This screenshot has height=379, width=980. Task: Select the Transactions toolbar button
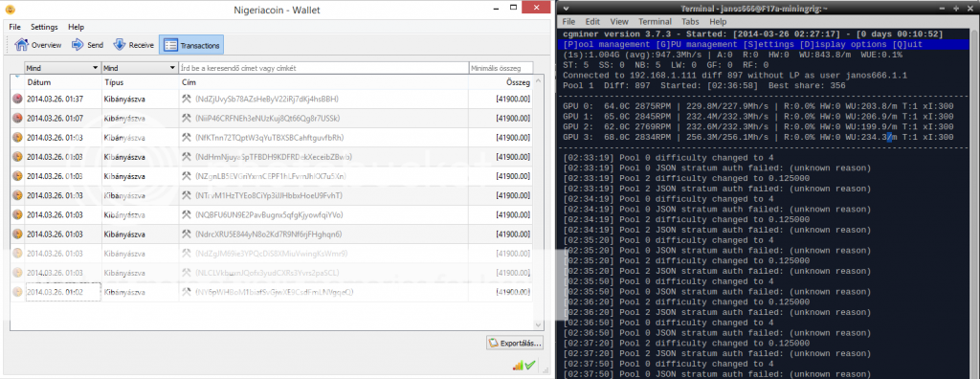191,45
